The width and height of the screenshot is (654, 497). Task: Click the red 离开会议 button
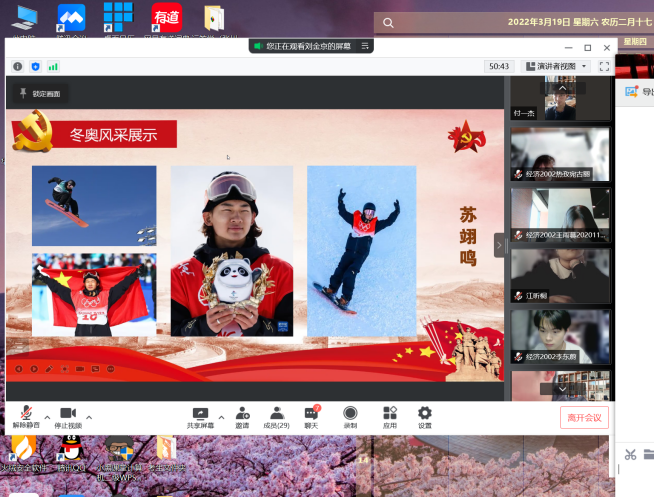[584, 417]
